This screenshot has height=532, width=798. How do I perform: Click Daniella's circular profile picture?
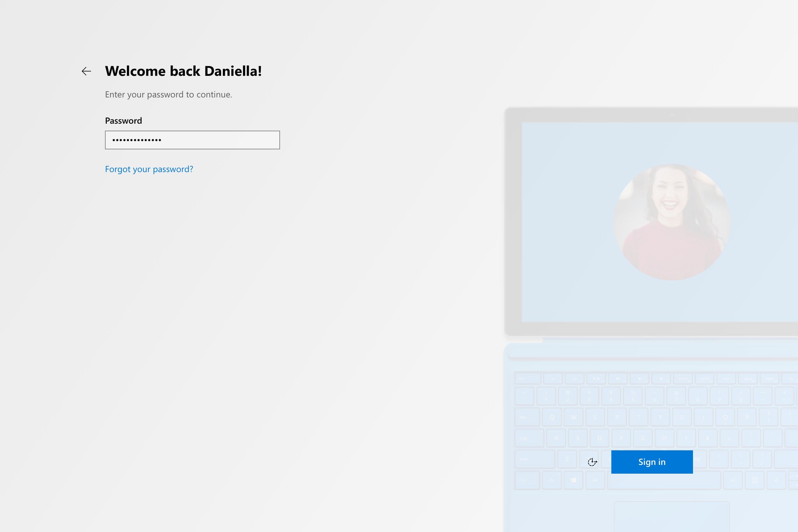[x=672, y=222]
